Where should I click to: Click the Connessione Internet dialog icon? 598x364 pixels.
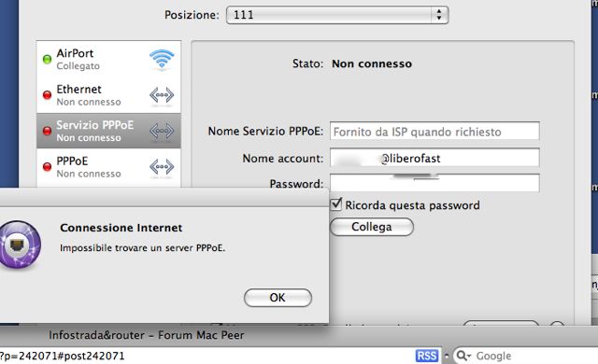[x=19, y=245]
